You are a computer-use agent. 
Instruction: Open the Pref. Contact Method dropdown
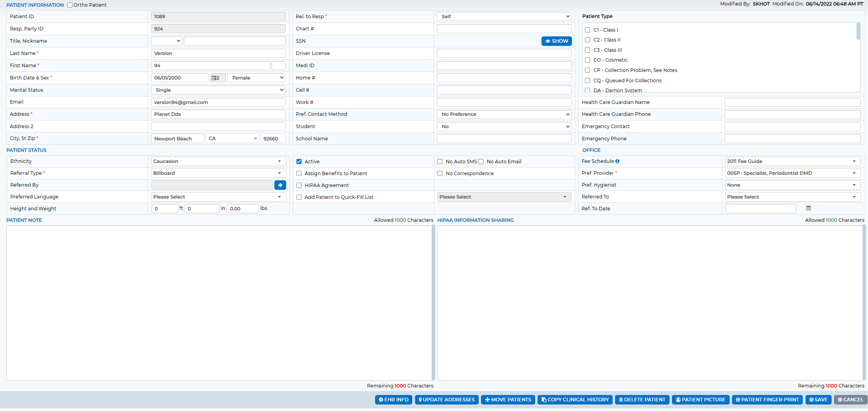tap(504, 114)
